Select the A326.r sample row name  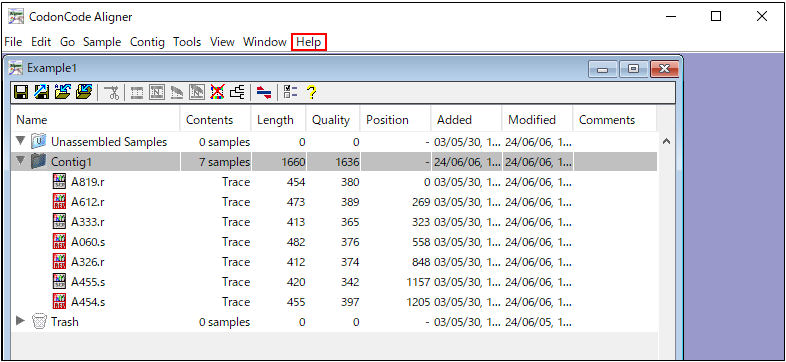(88, 262)
